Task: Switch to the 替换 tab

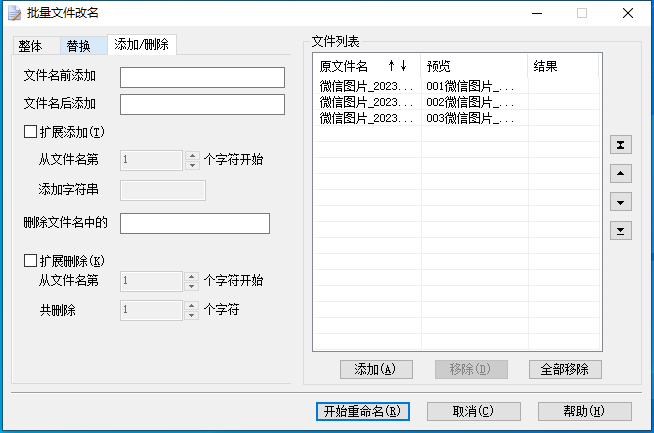Action: coord(78,46)
